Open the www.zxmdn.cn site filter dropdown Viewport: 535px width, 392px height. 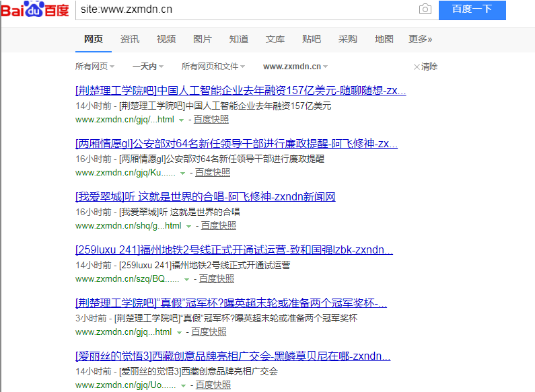coord(295,67)
